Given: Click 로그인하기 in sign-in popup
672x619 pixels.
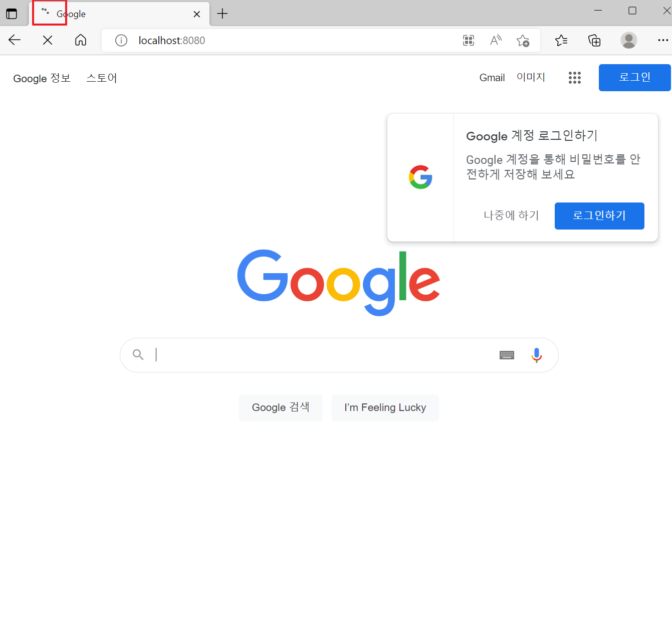Looking at the screenshot, I should (x=599, y=216).
